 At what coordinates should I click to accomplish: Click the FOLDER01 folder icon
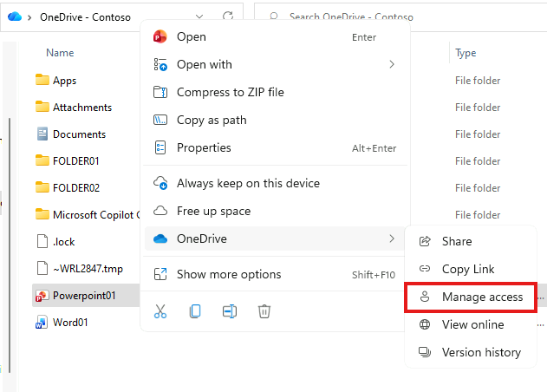pyautogui.click(x=42, y=160)
